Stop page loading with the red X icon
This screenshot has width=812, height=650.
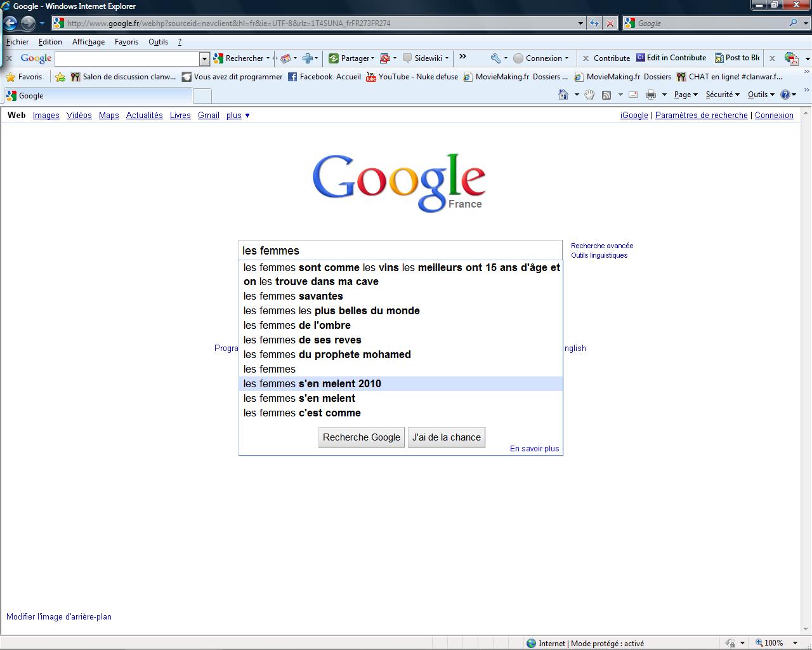(x=610, y=23)
